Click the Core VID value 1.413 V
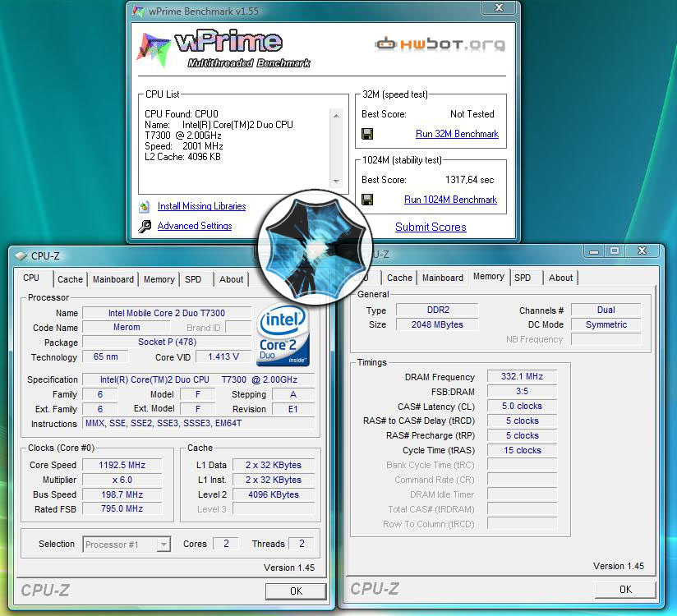677x616 pixels. tap(223, 356)
